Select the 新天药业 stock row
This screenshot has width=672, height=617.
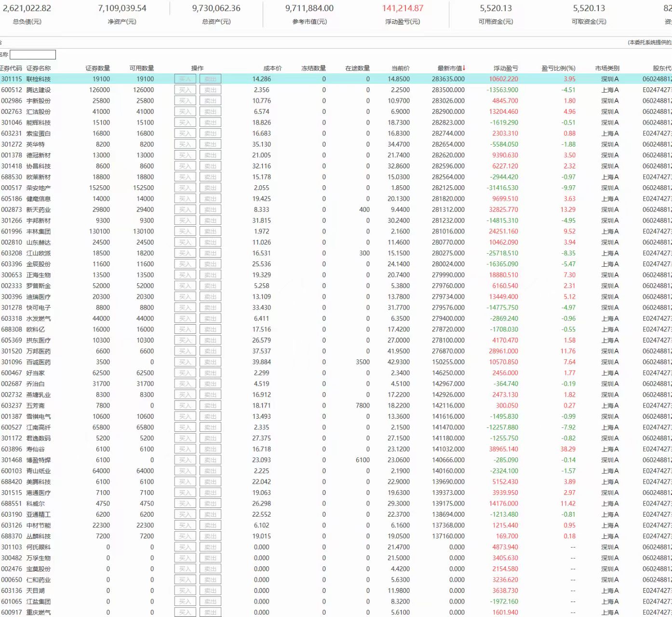[x=39, y=210]
